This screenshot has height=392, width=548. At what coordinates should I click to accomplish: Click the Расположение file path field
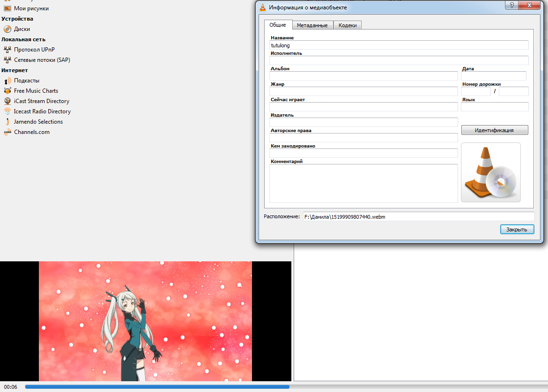pyautogui.click(x=419, y=217)
